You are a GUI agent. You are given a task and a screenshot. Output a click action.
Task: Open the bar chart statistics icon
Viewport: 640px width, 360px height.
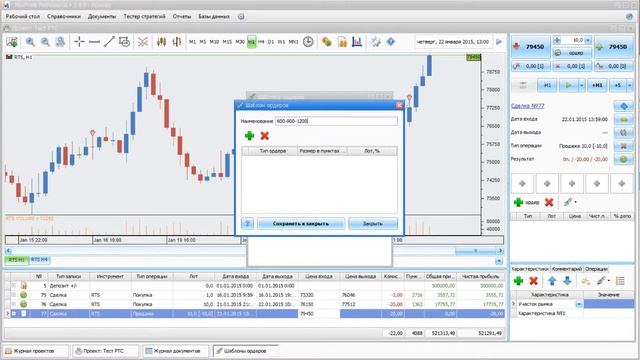coord(357,42)
